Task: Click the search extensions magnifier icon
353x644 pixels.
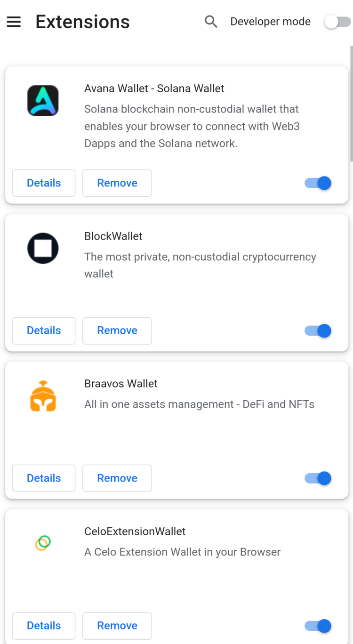Action: pyautogui.click(x=211, y=22)
